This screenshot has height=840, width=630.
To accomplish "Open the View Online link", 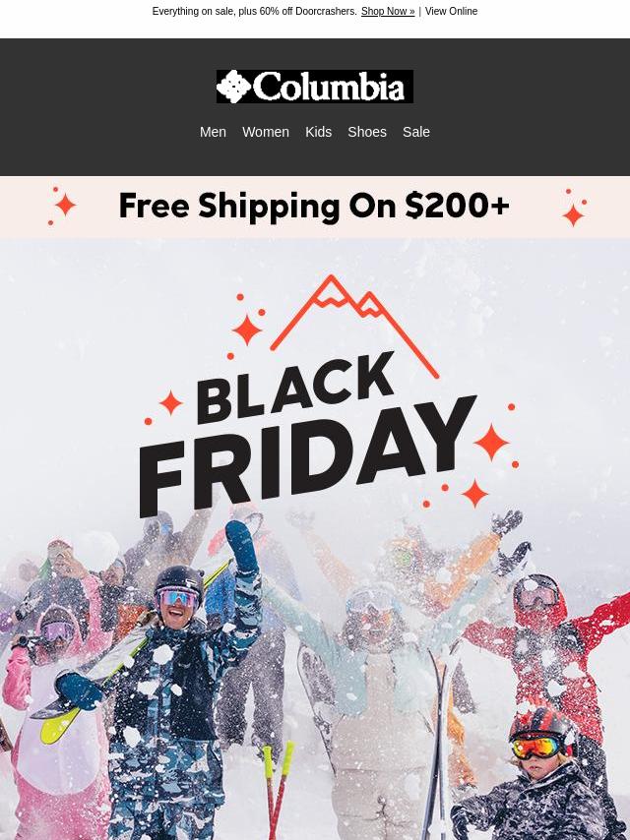I will [451, 11].
